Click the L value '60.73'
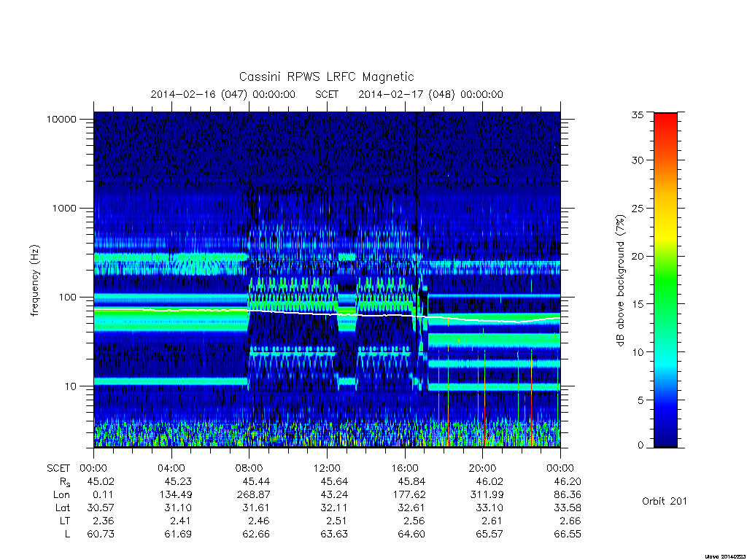The width and height of the screenshot is (747, 560). tap(101, 534)
